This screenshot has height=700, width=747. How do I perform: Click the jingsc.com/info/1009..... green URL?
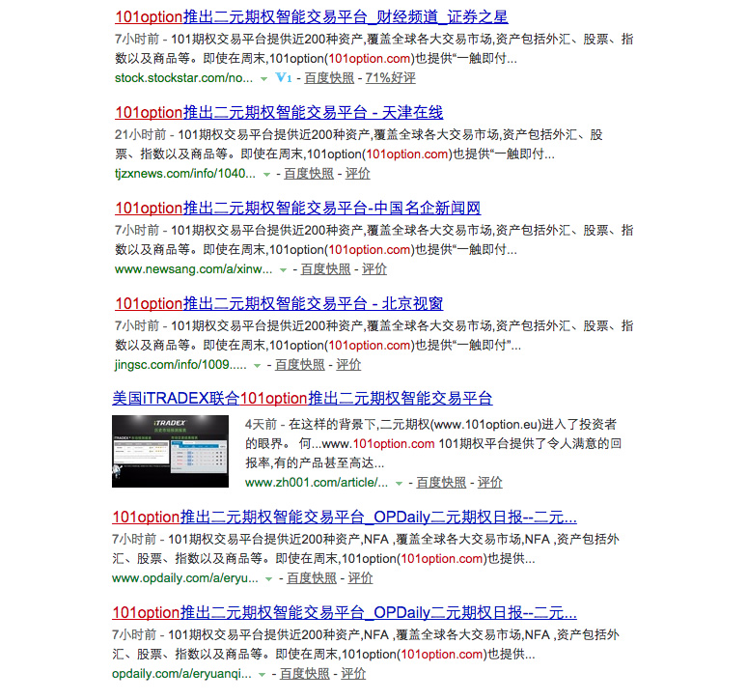point(180,365)
